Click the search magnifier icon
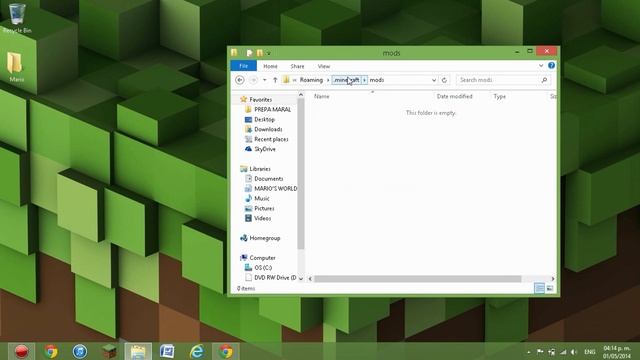The image size is (640, 360). click(544, 80)
